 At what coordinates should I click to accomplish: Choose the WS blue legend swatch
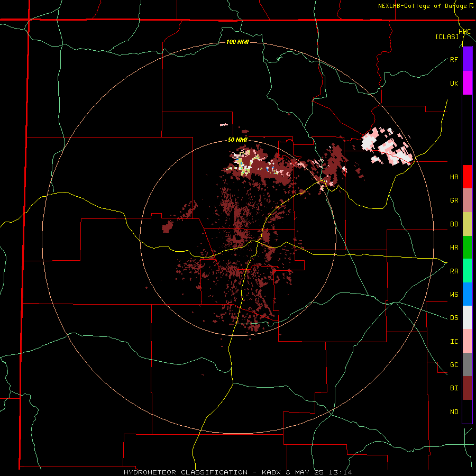coord(467,294)
